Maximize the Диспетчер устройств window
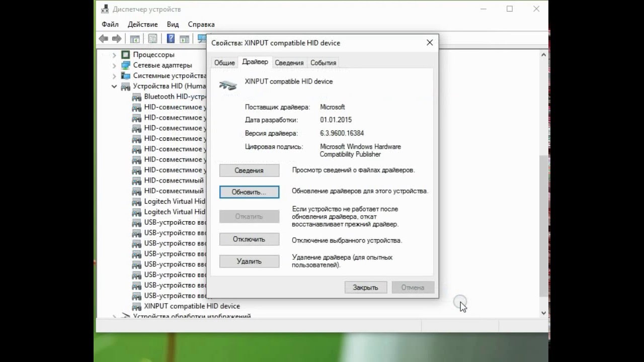The width and height of the screenshot is (644, 362). click(510, 9)
